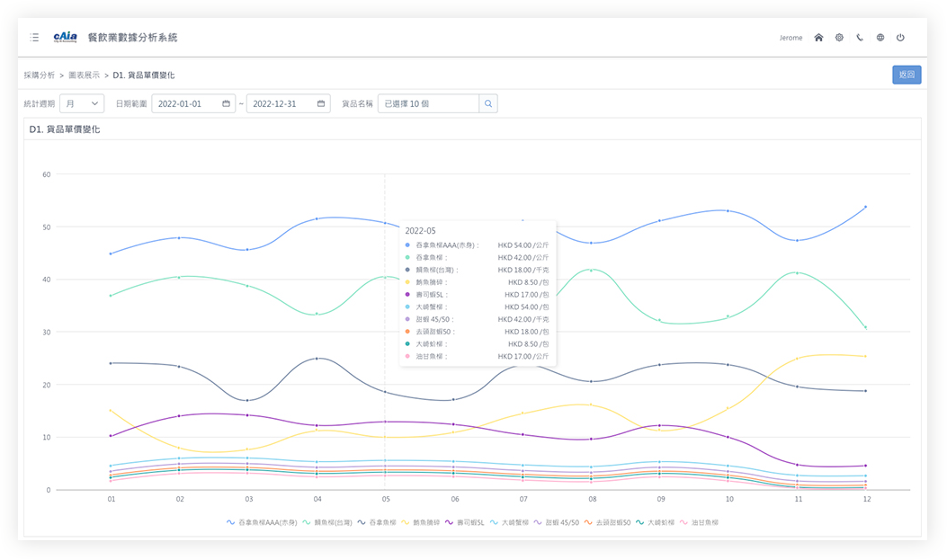
Task: Click tooltip row 鮪魚脆碎 HKD 8.50 /包
Action: pos(478,282)
